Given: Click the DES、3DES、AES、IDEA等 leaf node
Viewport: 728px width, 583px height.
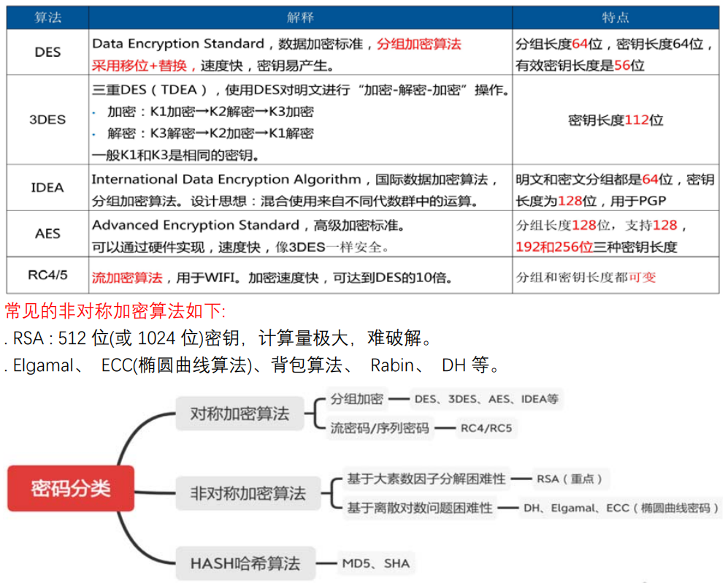Looking at the screenshot, I should [x=486, y=399].
